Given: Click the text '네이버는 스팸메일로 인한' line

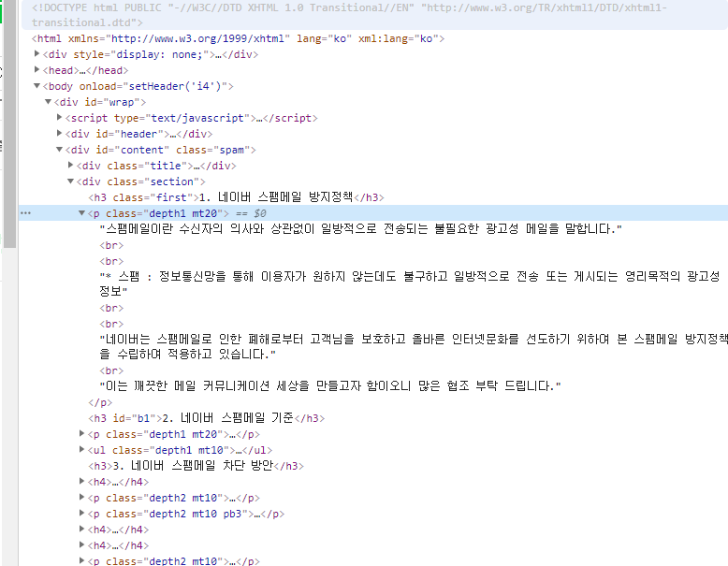Looking at the screenshot, I should (414, 346).
